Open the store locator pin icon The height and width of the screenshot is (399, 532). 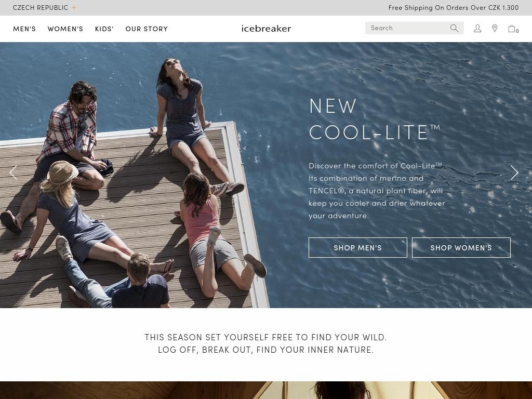click(x=495, y=28)
